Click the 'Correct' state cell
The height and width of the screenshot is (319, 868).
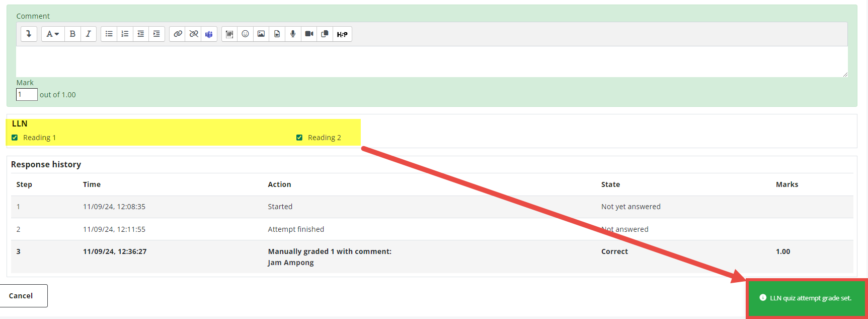coord(614,251)
